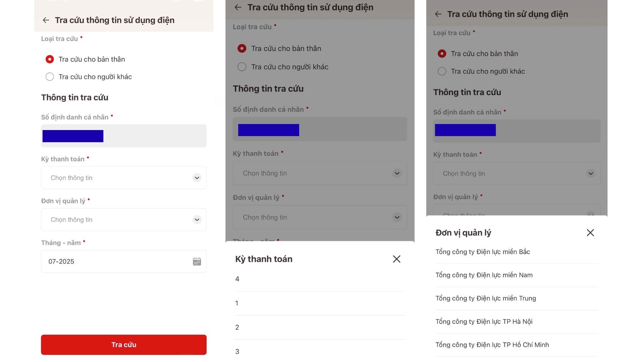
Task: Open the calendar icon in Tháng - năm field
Action: 197,261
